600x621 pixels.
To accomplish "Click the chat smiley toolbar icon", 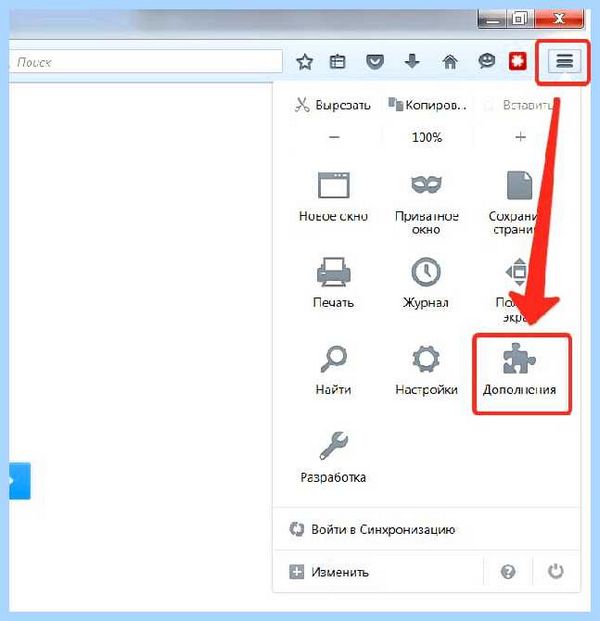I will [x=486, y=61].
